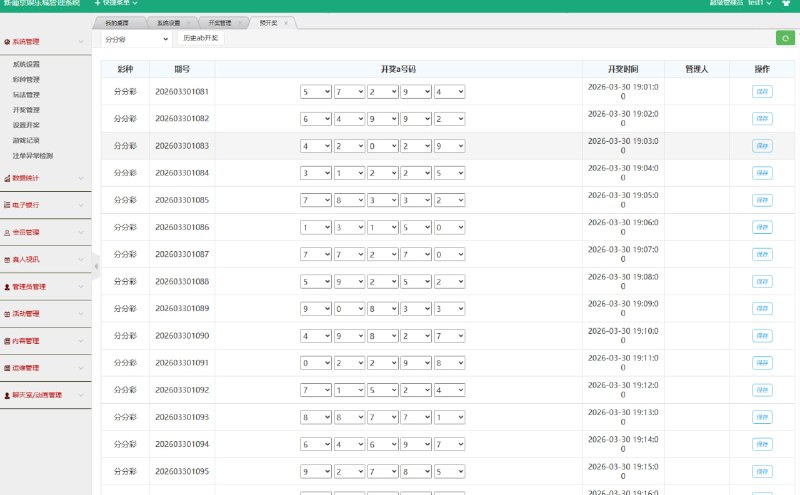Click the shirt theme icon in header
This screenshot has width=800, height=495.
784,4
